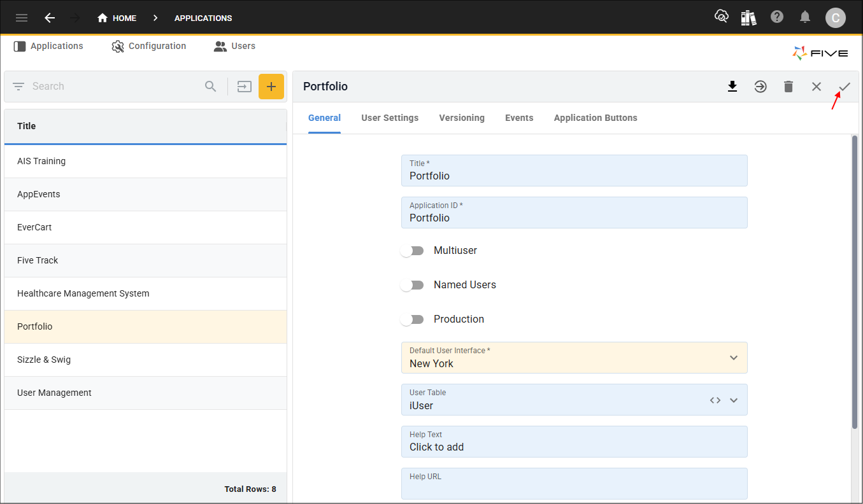Click the deploy arrow circle icon

(760, 87)
